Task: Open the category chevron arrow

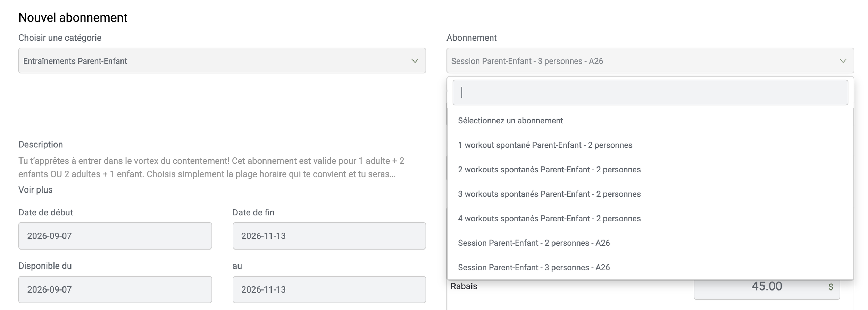Action: point(415,61)
